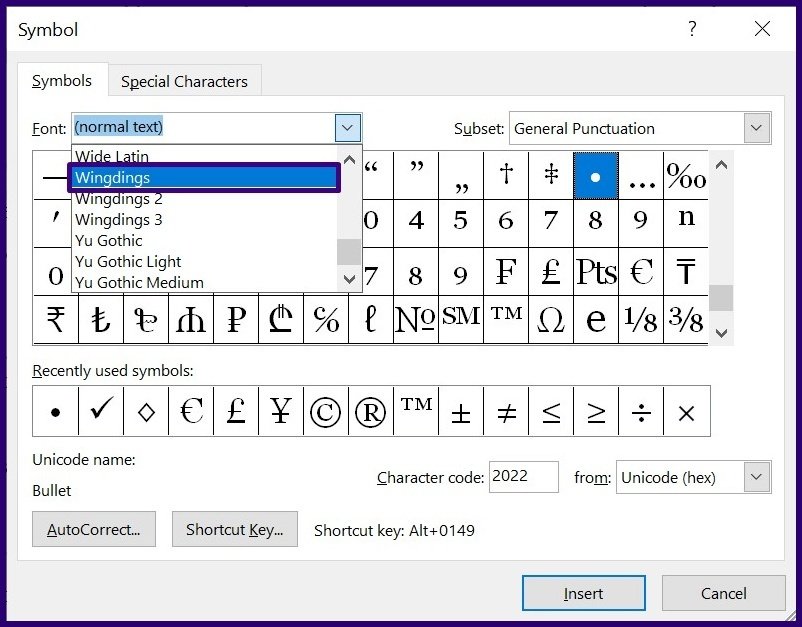Screen dimensions: 802x627
Task: Select Wingdings 2 from the font list
Action: pos(119,198)
